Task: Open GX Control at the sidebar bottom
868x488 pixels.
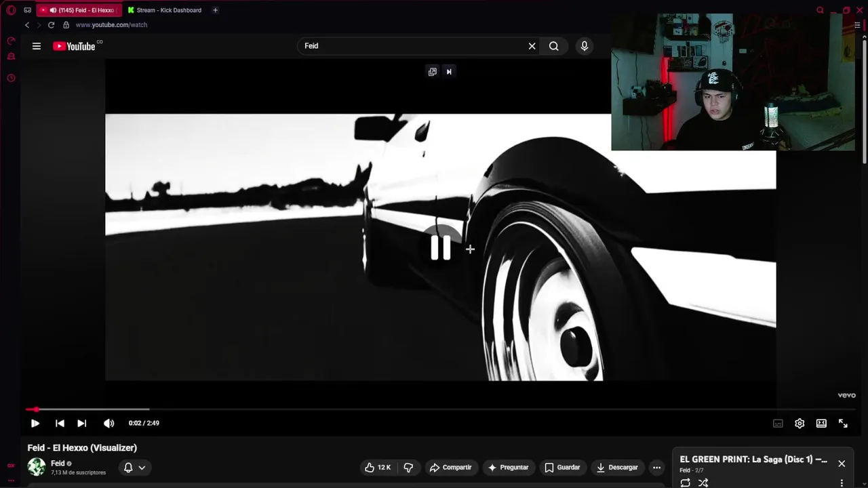Action: [x=11, y=466]
